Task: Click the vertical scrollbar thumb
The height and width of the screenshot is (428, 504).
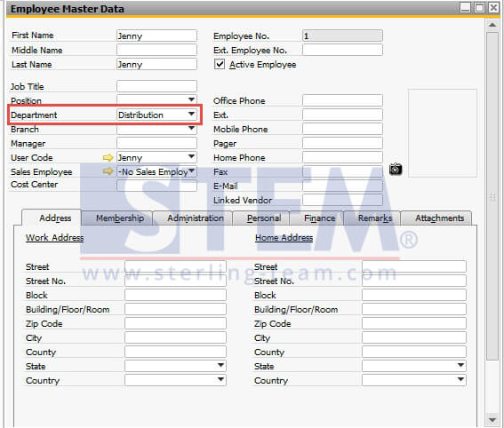Action: pos(492,196)
